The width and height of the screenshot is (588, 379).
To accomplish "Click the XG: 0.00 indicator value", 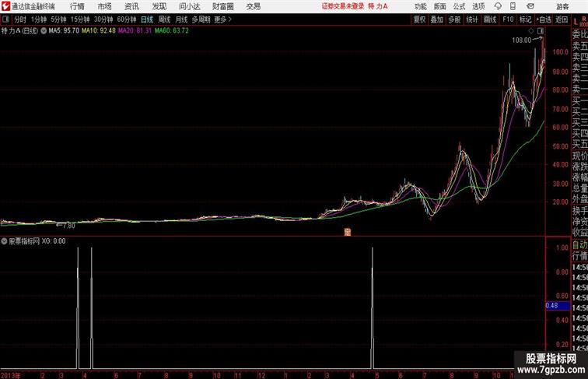I will [54, 241].
